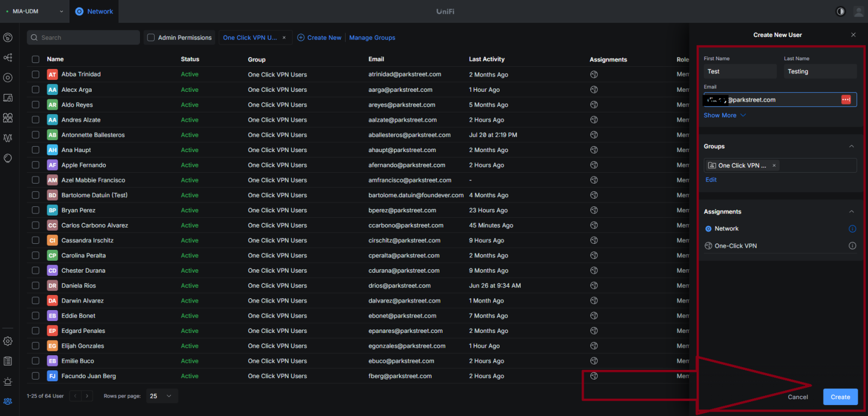Toggle the dark mode icon in top bar
Screen dimensions: 868x416
point(840,11)
